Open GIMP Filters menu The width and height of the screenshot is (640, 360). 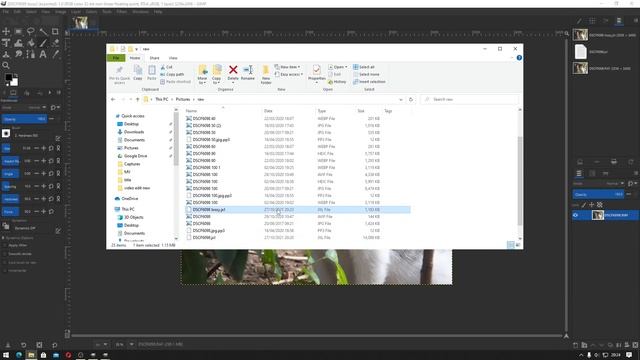point(122,12)
